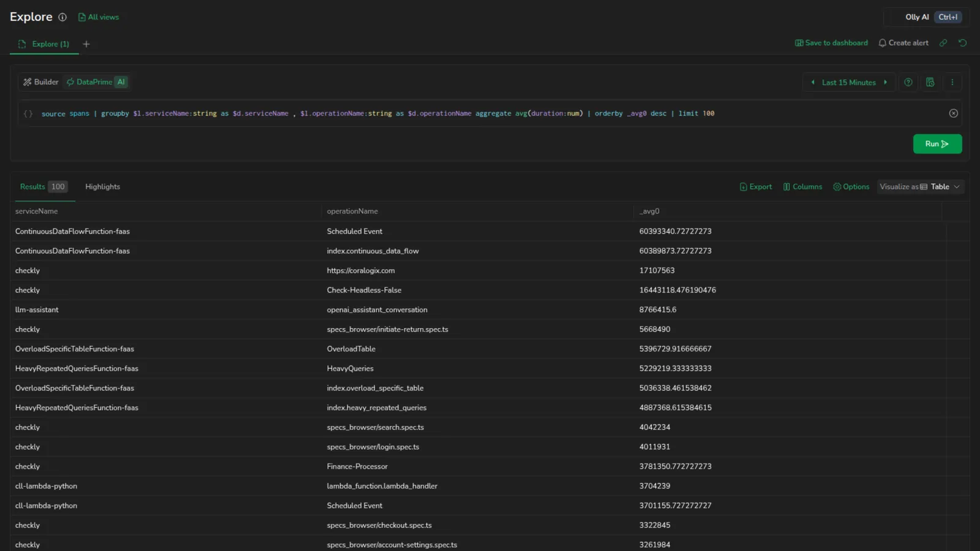Viewport: 980px width, 551px height.
Task: Clear the query with the X icon
Action: pos(954,113)
